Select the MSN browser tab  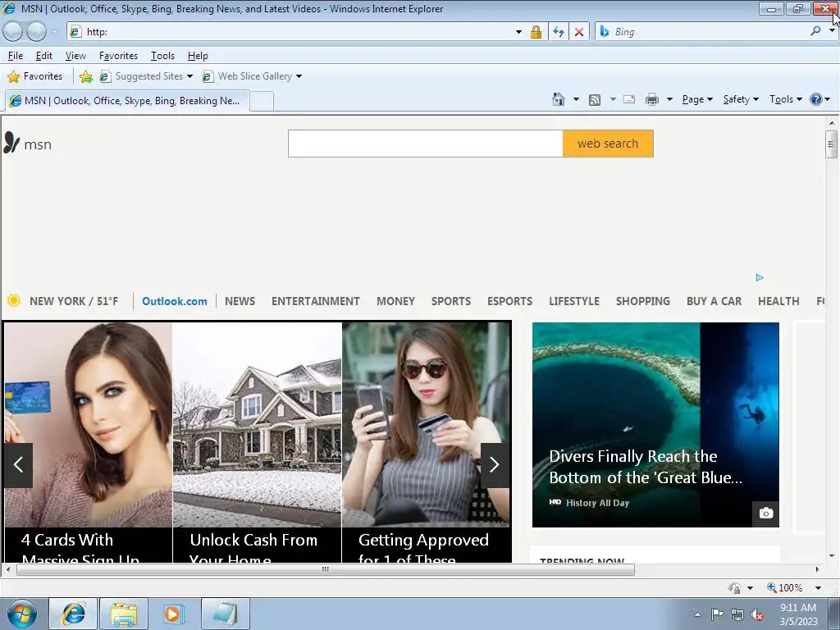click(x=127, y=101)
